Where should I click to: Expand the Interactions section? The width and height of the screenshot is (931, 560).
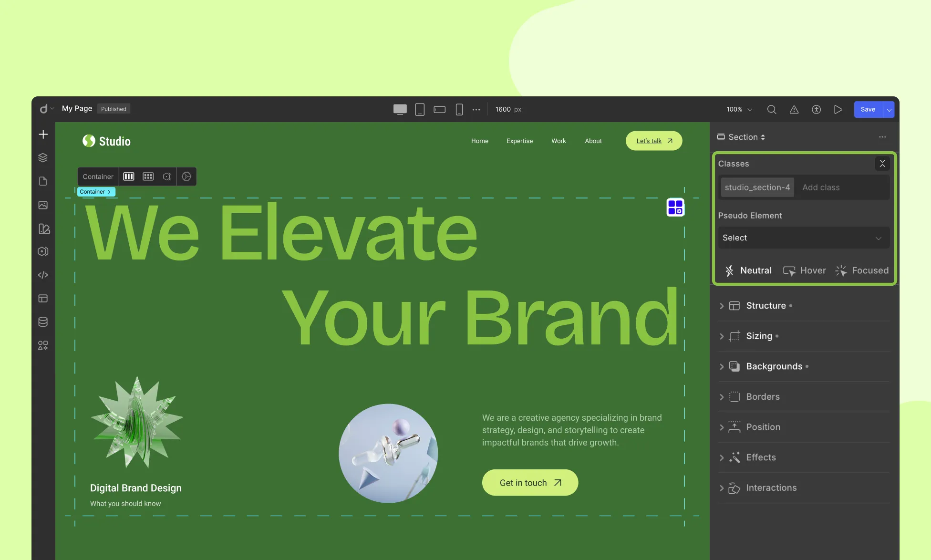point(804,488)
